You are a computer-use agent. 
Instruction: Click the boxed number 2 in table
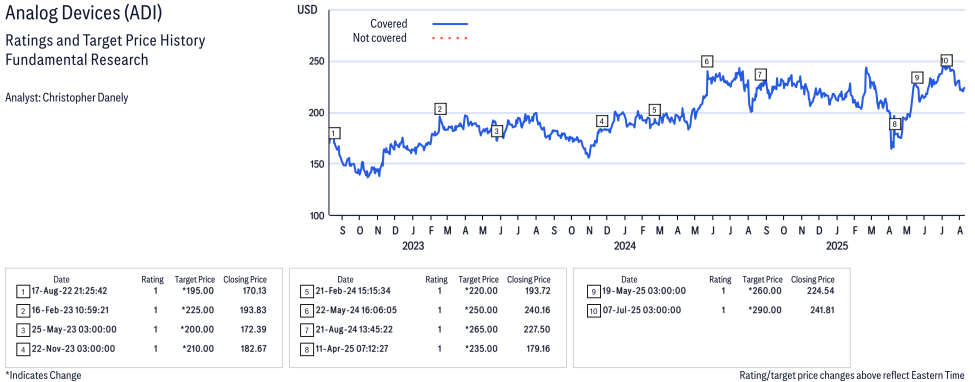tap(22, 310)
